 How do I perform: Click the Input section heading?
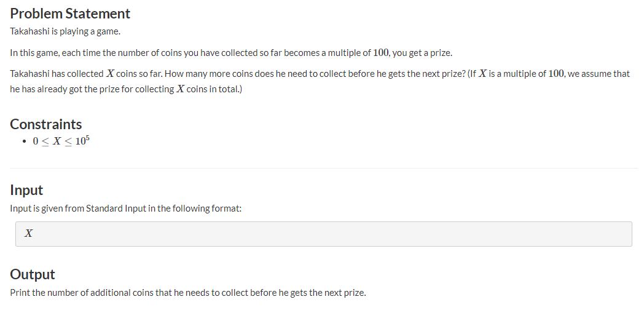click(26, 190)
